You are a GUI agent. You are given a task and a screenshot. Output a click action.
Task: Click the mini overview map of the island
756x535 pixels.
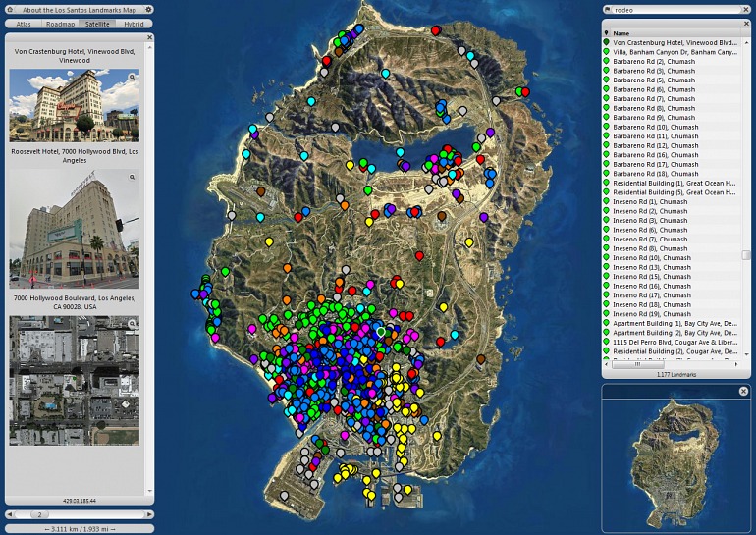click(x=675, y=465)
